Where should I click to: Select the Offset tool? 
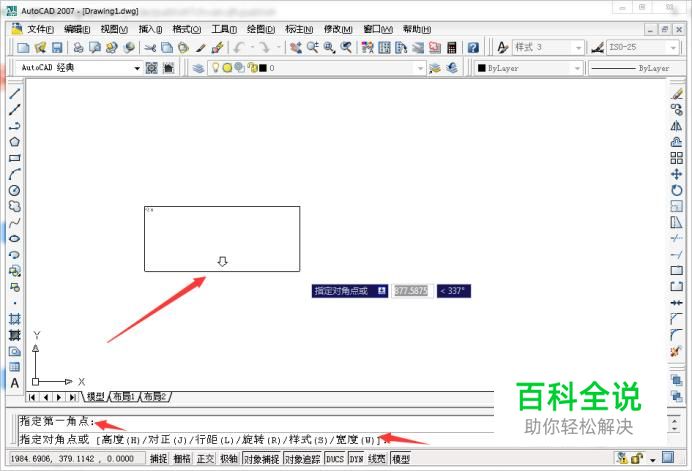click(x=677, y=142)
